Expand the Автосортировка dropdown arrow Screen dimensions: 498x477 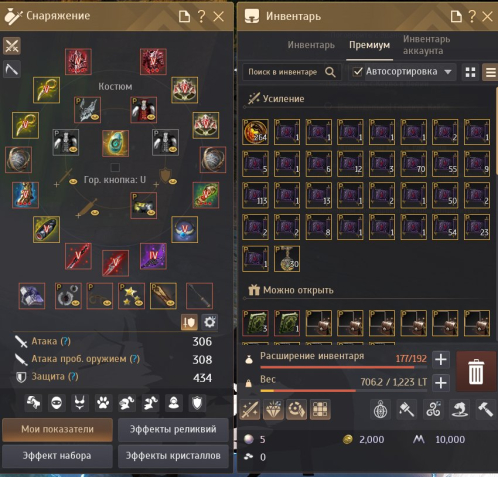tap(448, 72)
